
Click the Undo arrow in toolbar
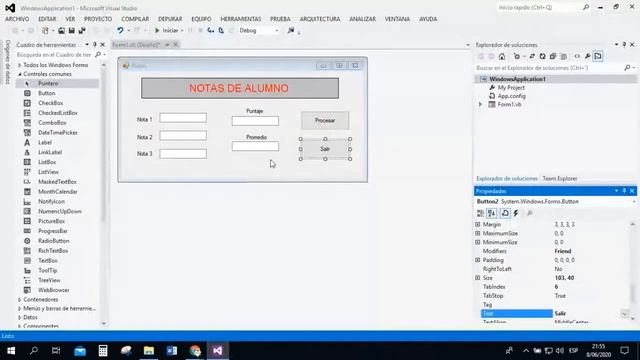pos(120,31)
